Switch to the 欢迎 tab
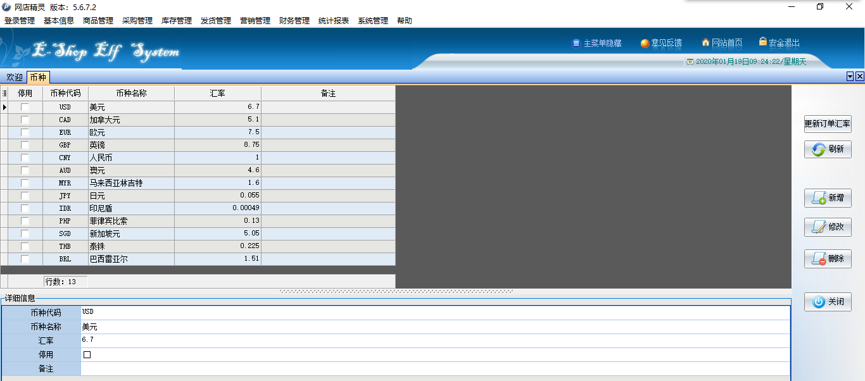Viewport: 865px width, 381px height. click(x=14, y=77)
